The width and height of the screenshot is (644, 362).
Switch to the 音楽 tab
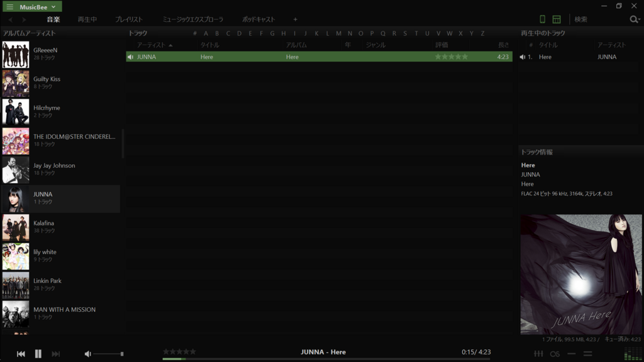53,19
